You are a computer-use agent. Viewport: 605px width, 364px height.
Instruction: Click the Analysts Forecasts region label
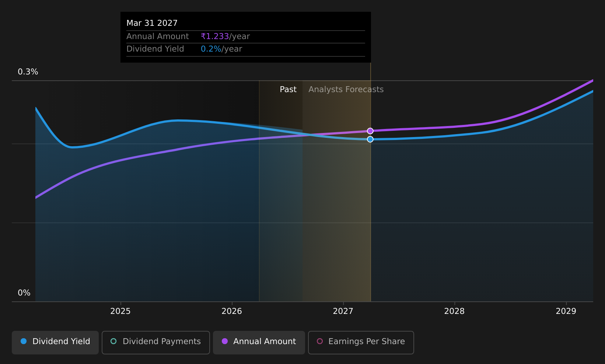pyautogui.click(x=346, y=90)
